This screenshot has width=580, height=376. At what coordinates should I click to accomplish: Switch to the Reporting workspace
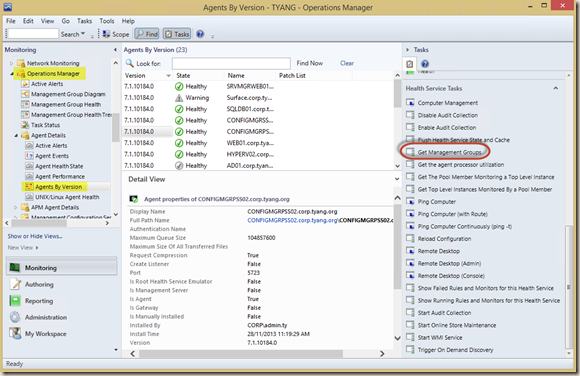(x=62, y=301)
